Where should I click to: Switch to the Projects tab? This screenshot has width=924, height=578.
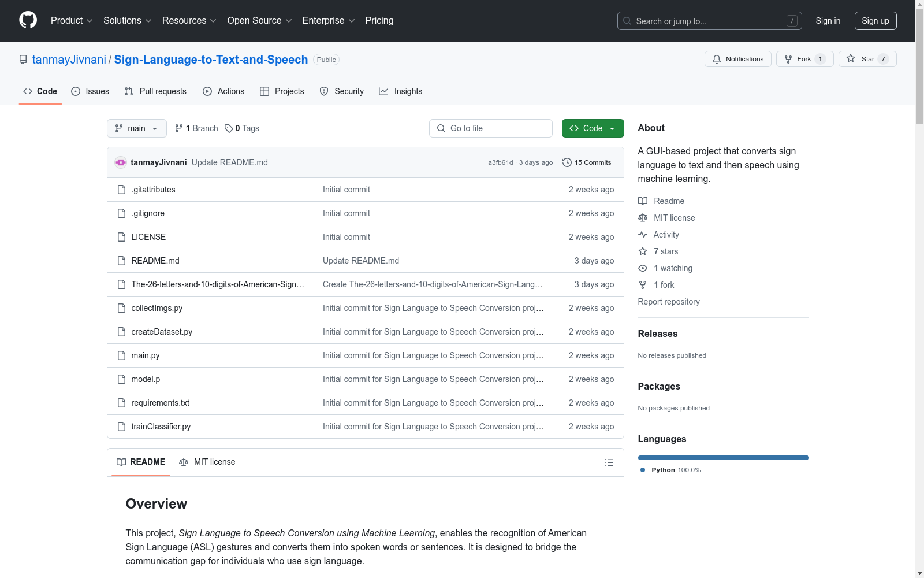click(x=282, y=91)
